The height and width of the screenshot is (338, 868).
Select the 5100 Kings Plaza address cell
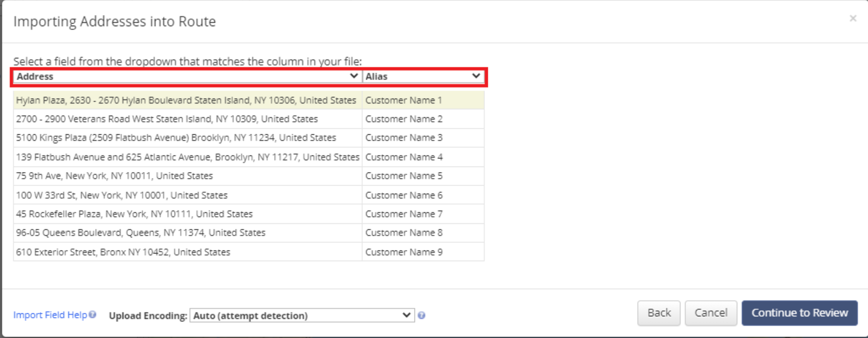[x=188, y=138]
